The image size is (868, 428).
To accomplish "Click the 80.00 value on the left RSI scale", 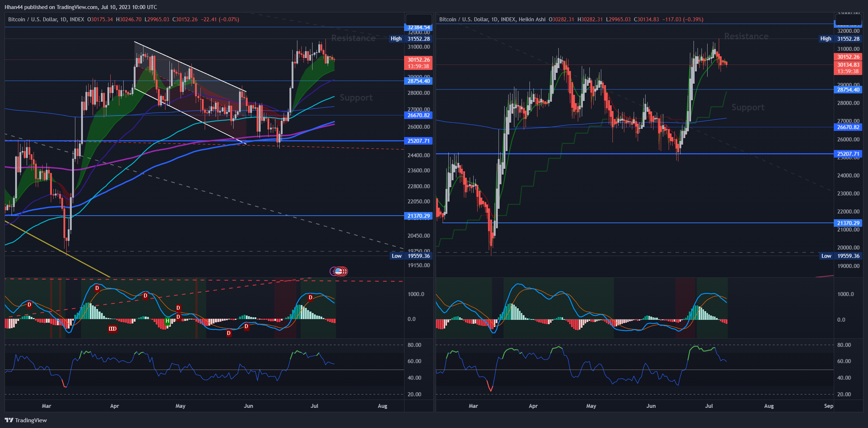I will coord(415,345).
